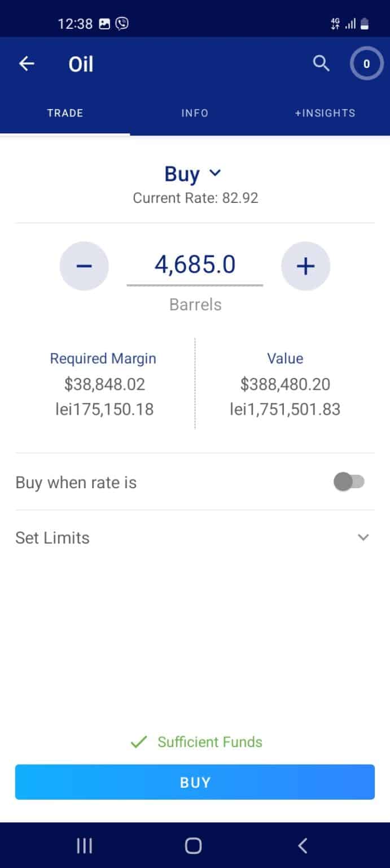This screenshot has width=390, height=868.
Task: Tap the Home button in the navigation bar
Action: tap(193, 845)
